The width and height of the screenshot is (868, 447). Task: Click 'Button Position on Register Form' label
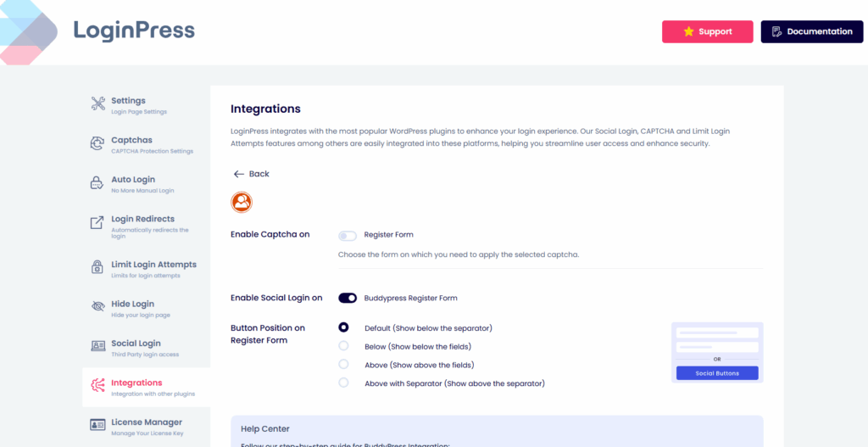click(x=268, y=334)
